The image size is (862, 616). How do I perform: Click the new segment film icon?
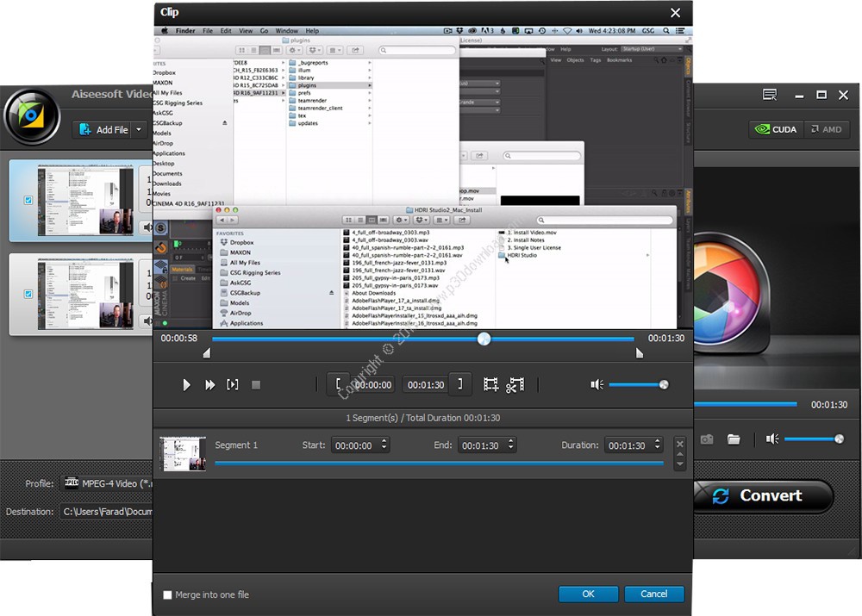490,384
